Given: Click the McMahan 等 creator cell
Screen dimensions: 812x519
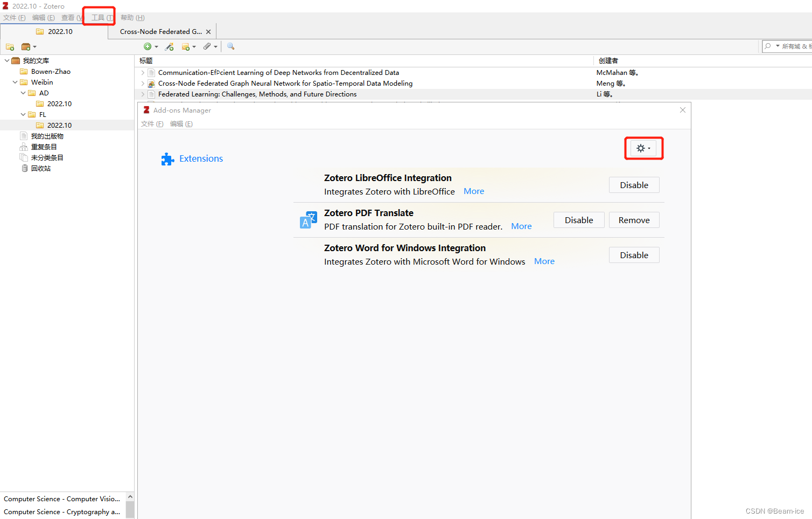Looking at the screenshot, I should (x=617, y=73).
